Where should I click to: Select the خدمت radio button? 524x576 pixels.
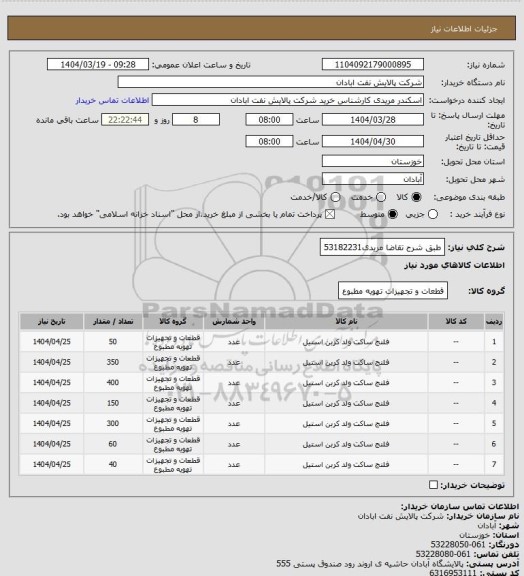(x=381, y=197)
